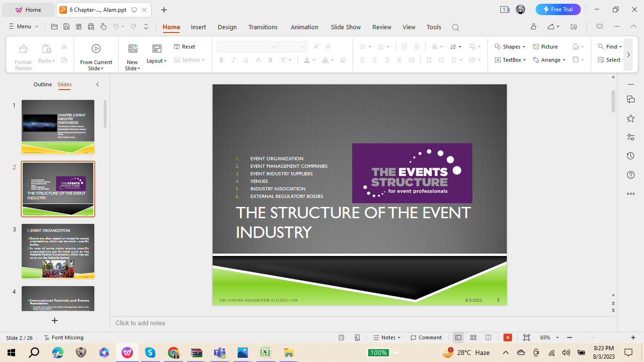Switch to the Outline tab
The height and width of the screenshot is (362, 644).
click(x=42, y=84)
